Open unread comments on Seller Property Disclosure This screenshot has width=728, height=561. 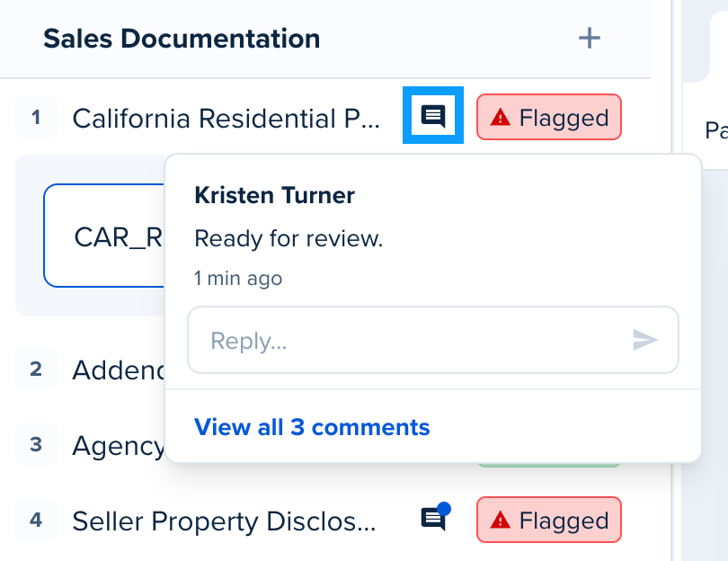[435, 517]
